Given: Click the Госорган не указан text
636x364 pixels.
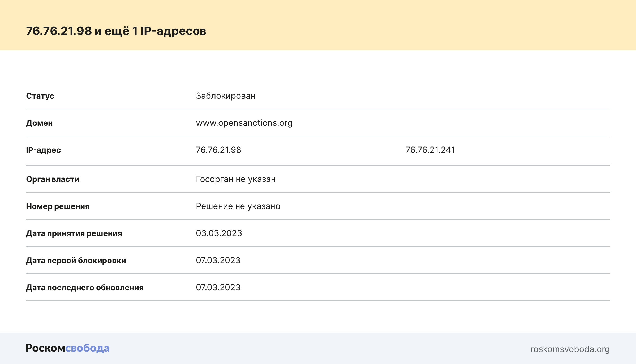Looking at the screenshot, I should pos(236,179).
